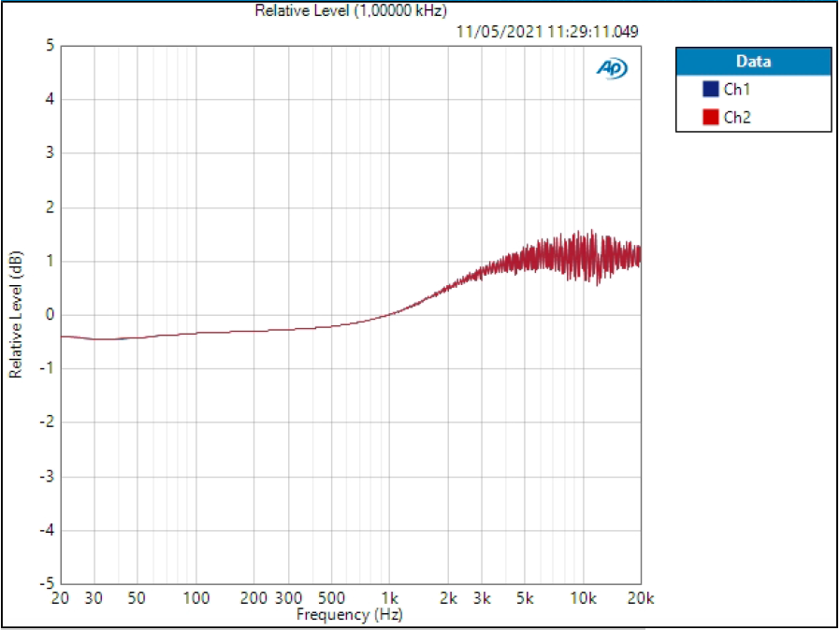The image size is (840, 630).
Task: Click the Ch1 blue color swatch
Action: pyautogui.click(x=710, y=89)
